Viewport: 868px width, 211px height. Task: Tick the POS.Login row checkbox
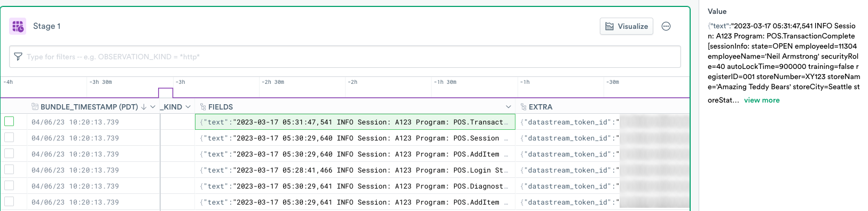tap(9, 170)
